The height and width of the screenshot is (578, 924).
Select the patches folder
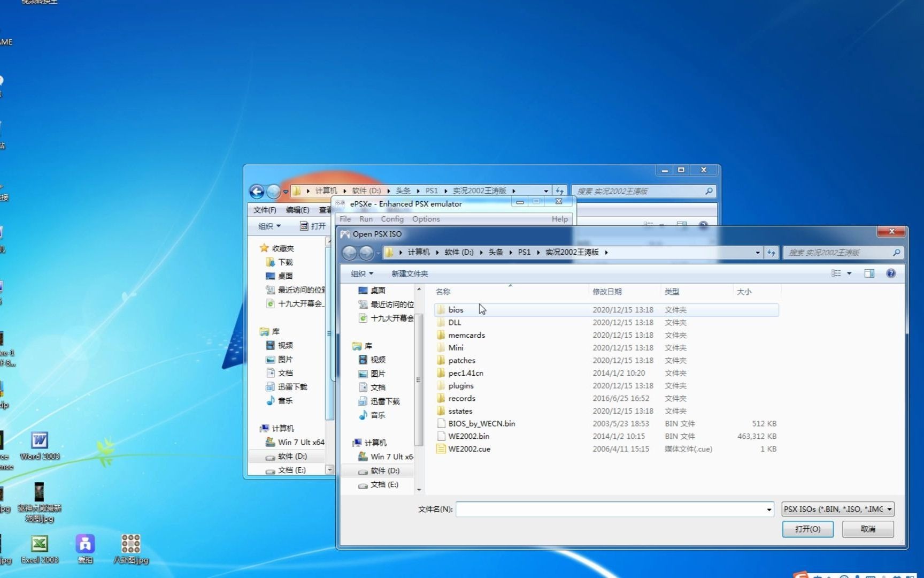point(606,361)
